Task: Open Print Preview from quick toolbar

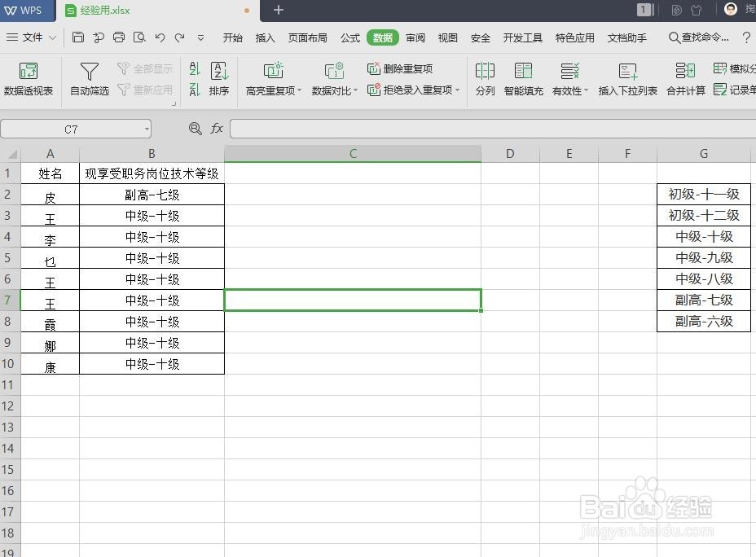Action: pyautogui.click(x=139, y=37)
